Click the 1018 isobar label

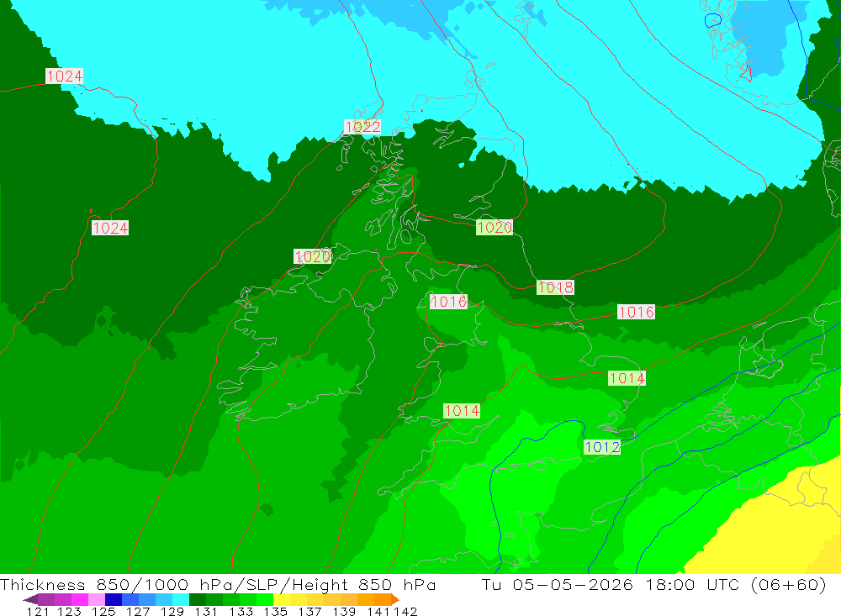pyautogui.click(x=555, y=287)
